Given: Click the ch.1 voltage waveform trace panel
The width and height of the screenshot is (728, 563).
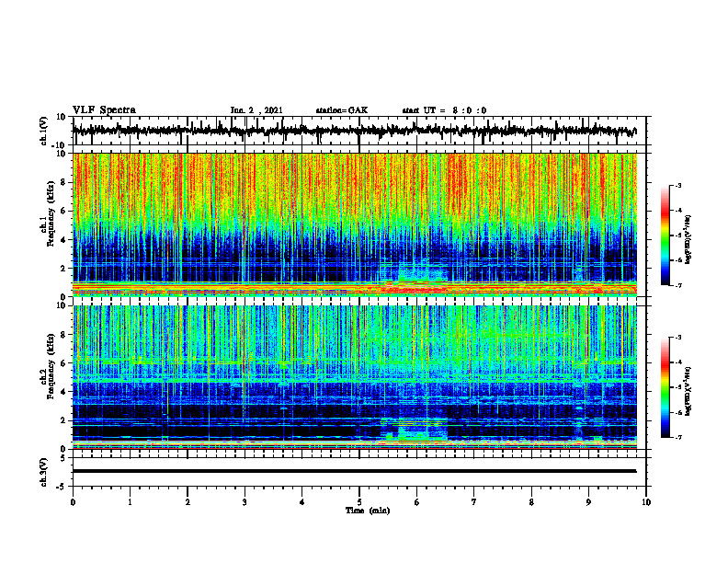Looking at the screenshot, I should pyautogui.click(x=359, y=131).
